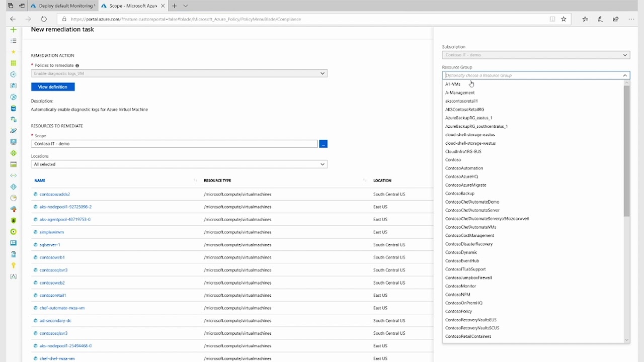Viewport: 644px width, 362px height.
Task: Pick ContosoBackup resource group
Action: coord(460,194)
